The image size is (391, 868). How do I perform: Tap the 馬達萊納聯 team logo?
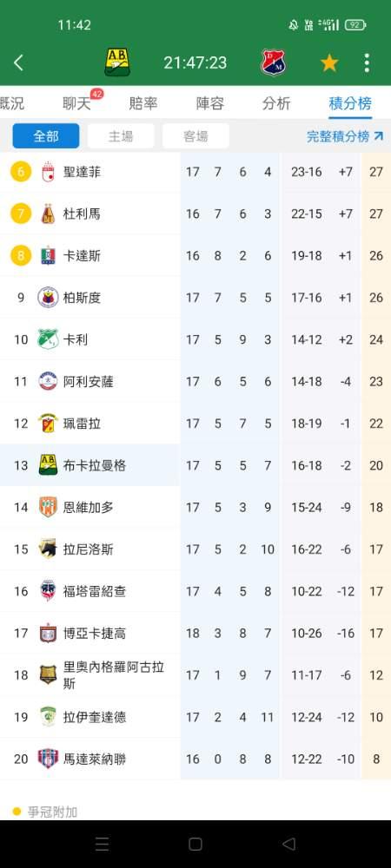pyautogui.click(x=48, y=758)
